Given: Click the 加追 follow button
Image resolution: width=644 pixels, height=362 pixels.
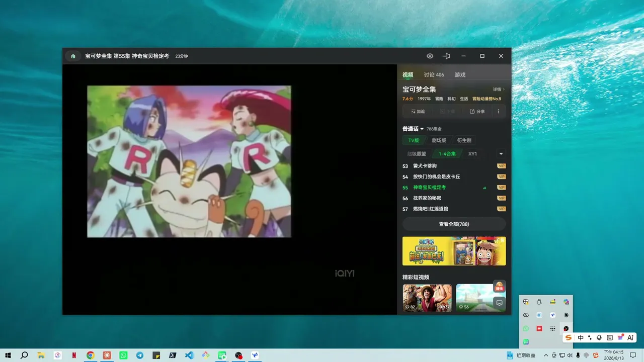Looking at the screenshot, I should coord(418,112).
